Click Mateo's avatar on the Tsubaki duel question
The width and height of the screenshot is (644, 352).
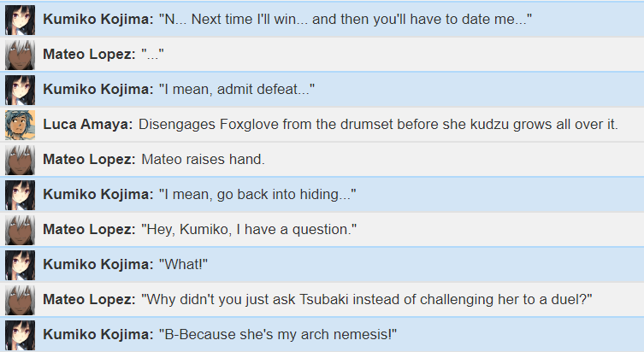click(x=21, y=300)
